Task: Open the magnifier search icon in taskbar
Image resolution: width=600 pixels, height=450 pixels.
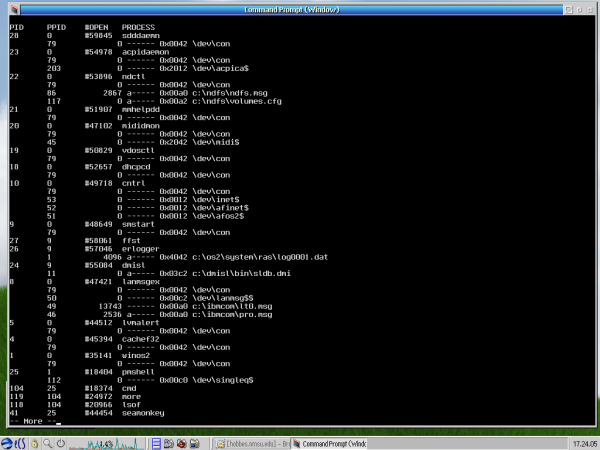Action: [47, 443]
